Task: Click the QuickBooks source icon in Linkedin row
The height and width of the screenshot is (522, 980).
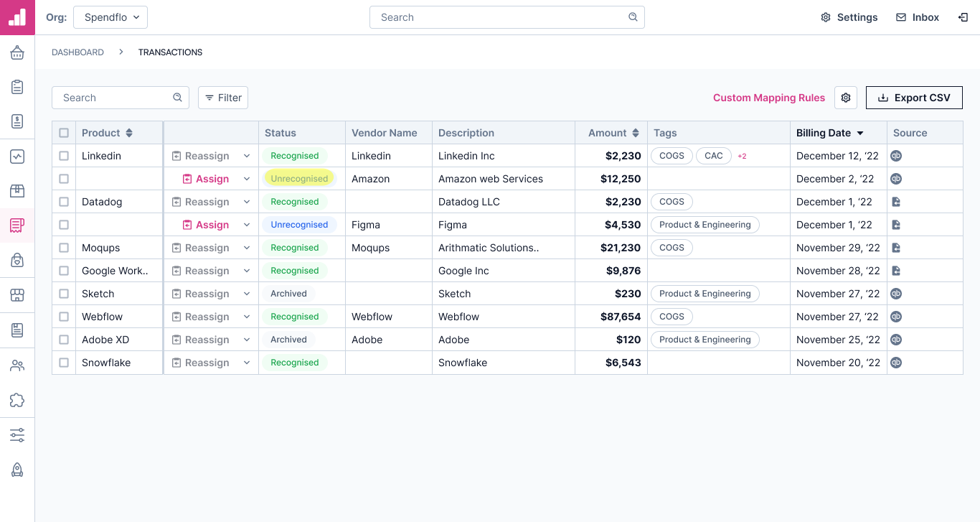Action: pyautogui.click(x=896, y=156)
